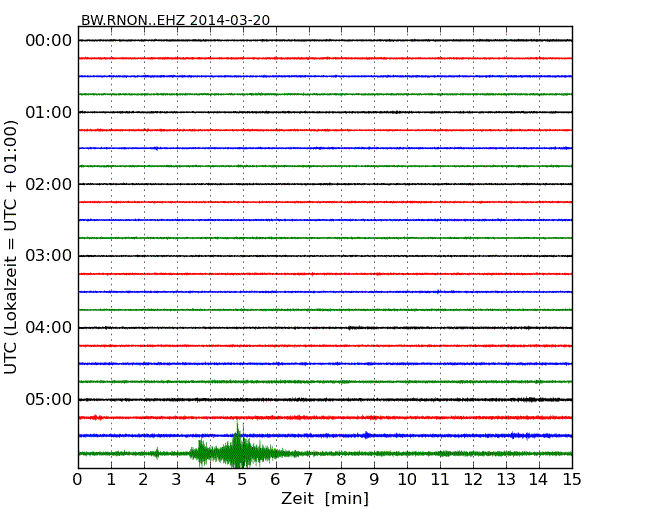
Task: Click x-axis tick label 11
Action: point(440,480)
